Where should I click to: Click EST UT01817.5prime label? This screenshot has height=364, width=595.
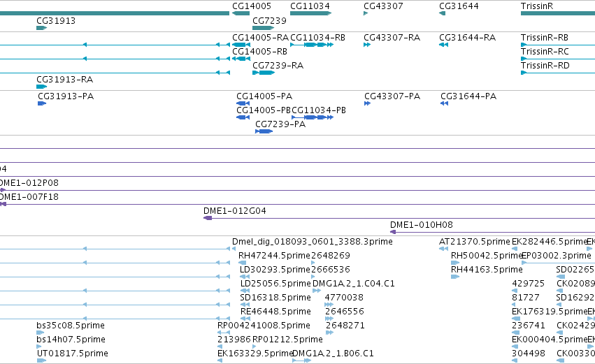[73, 354]
